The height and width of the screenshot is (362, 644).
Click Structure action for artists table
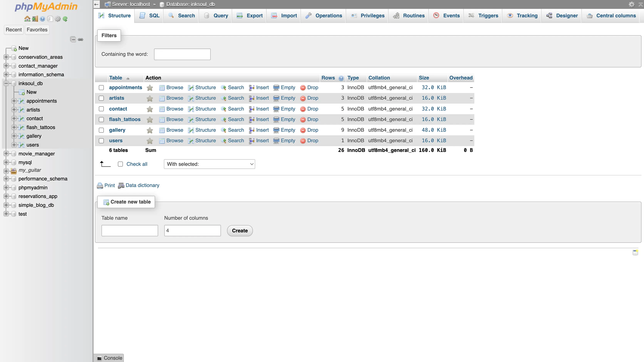[202, 98]
